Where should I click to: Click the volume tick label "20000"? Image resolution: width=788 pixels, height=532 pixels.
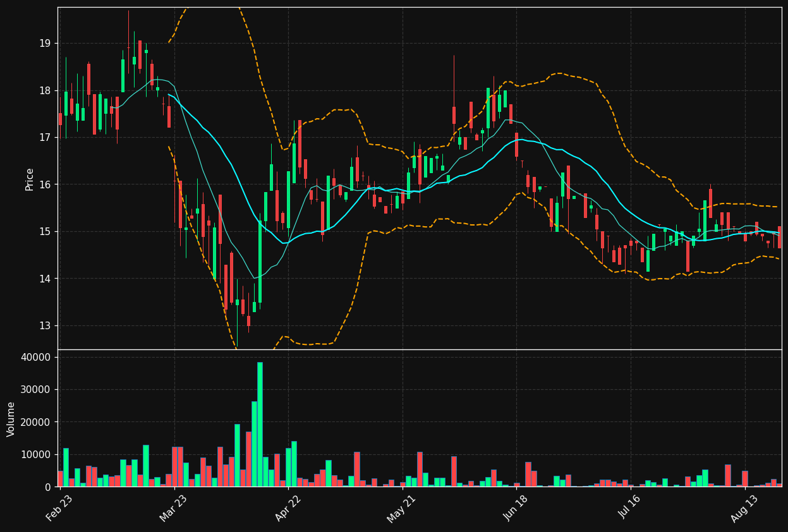point(36,422)
